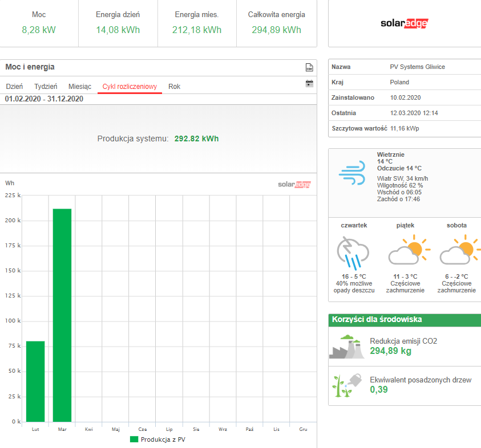Select the Cykl rozliczeniowy tab

[130, 87]
